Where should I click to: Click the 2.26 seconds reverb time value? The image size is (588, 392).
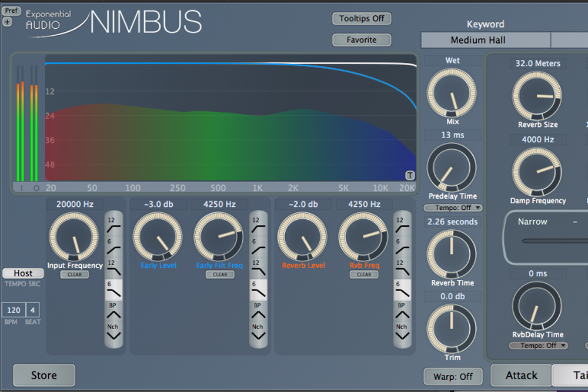tap(453, 222)
